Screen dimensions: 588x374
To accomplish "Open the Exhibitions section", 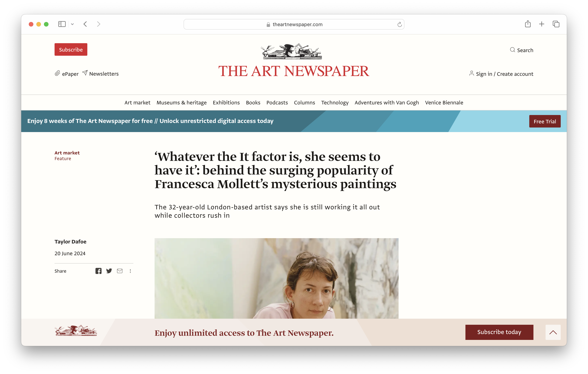I will coord(226,102).
